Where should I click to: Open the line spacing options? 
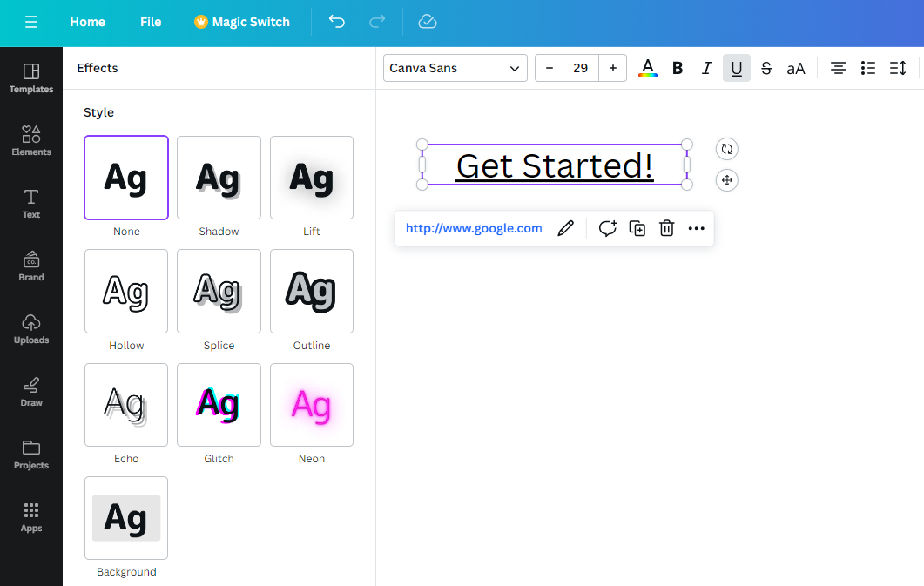tap(898, 68)
